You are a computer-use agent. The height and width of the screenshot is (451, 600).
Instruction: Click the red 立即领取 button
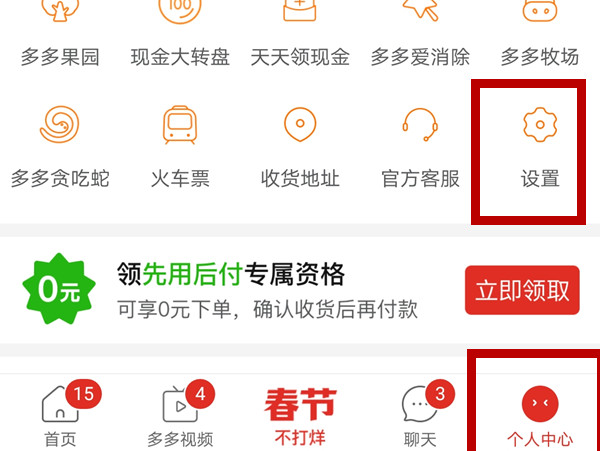(522, 290)
